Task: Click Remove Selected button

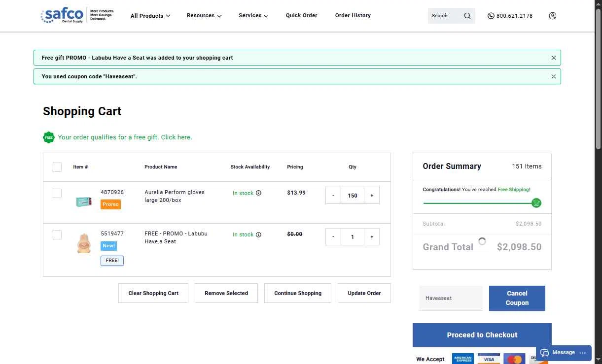Action: tap(226, 293)
